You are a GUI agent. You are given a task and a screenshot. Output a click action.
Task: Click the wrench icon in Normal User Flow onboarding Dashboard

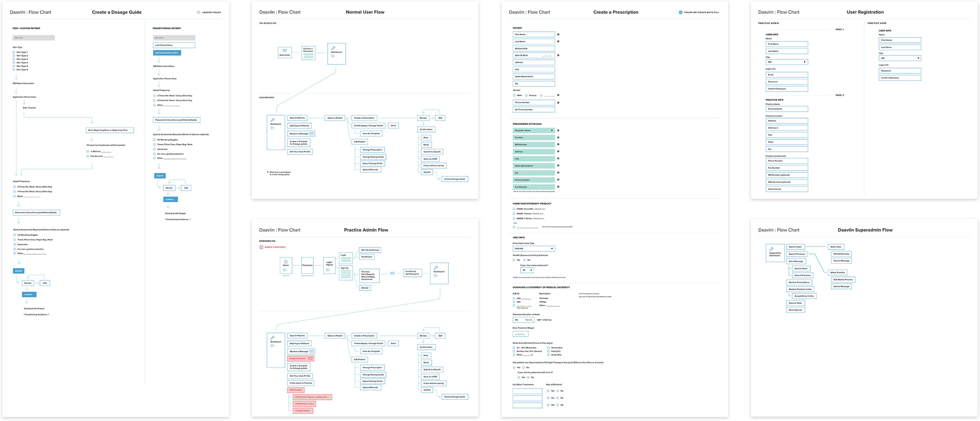(x=333, y=48)
